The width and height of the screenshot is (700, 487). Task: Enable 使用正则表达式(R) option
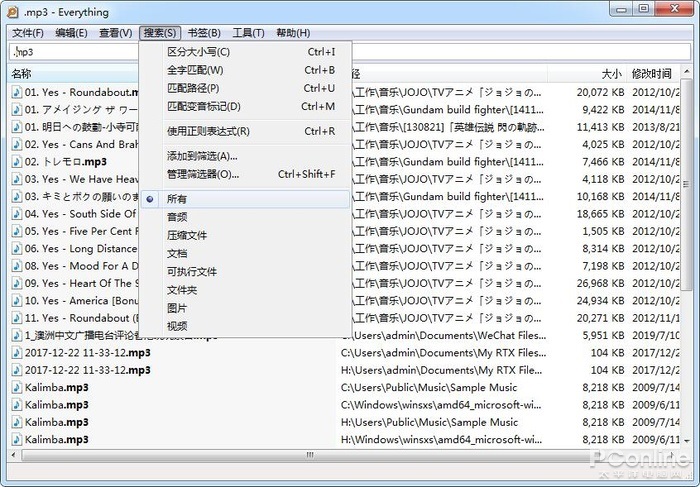point(246,131)
